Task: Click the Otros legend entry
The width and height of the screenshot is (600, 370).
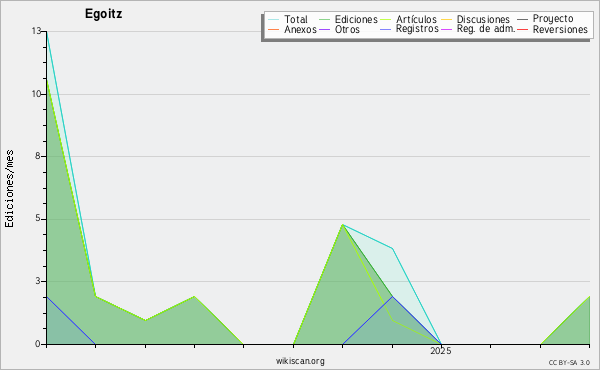Action: pyautogui.click(x=347, y=29)
